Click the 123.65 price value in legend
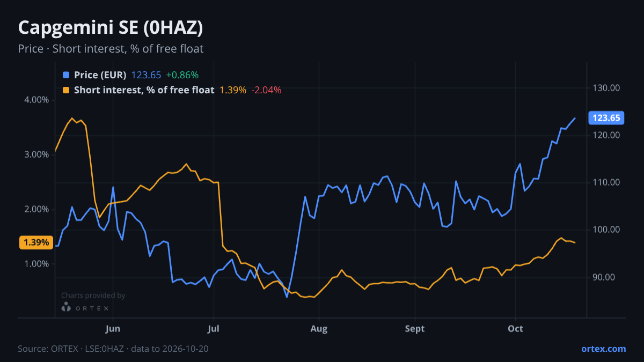 [x=146, y=75]
